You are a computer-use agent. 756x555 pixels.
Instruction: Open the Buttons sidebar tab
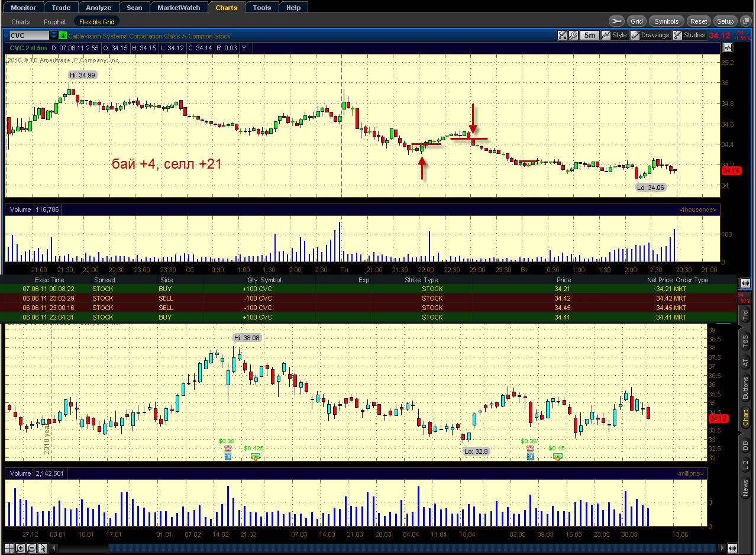click(745, 388)
